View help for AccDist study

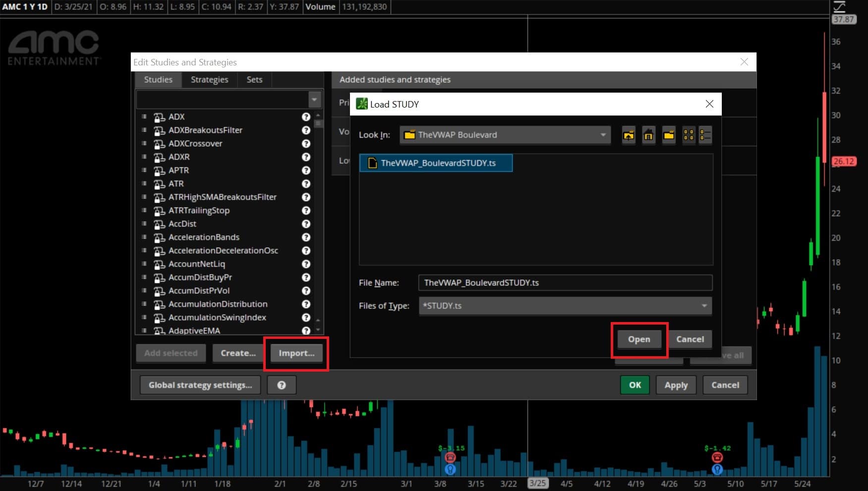point(306,224)
